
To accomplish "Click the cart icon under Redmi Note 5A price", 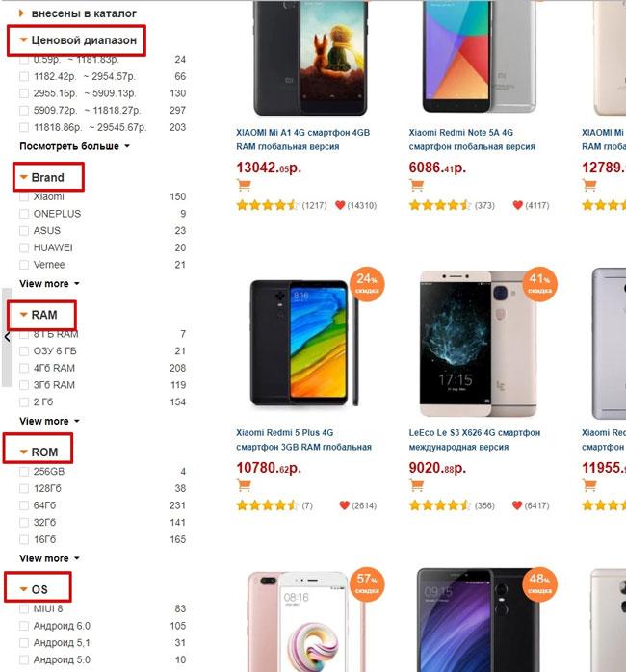I will (x=416, y=186).
